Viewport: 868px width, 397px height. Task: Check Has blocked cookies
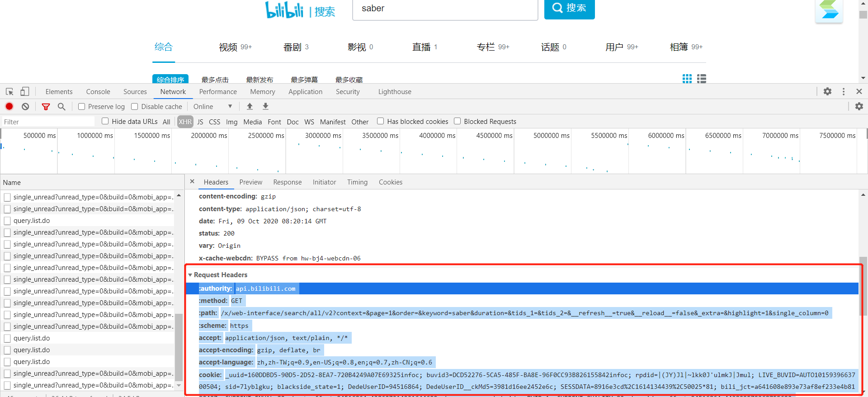[x=381, y=121]
